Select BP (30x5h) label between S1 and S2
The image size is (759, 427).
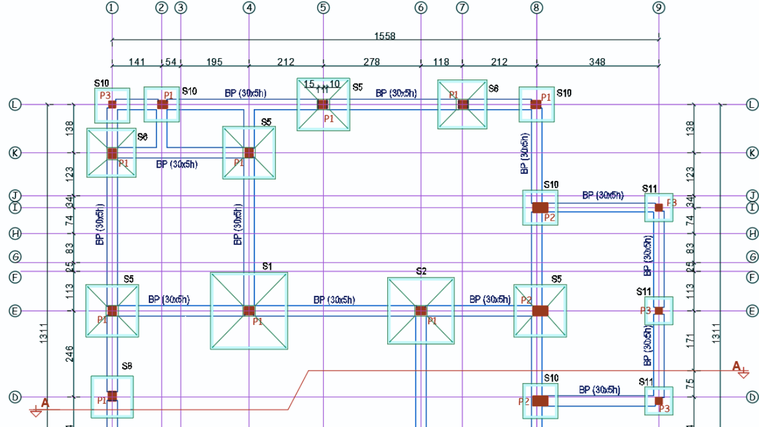(x=334, y=300)
